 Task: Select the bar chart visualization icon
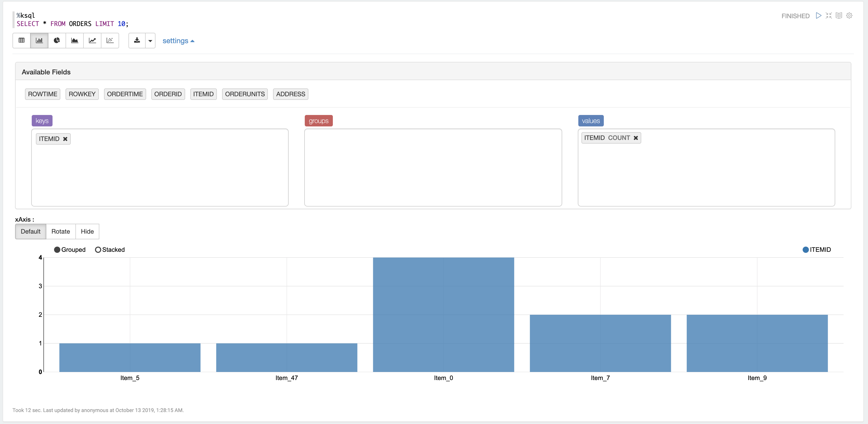tap(39, 40)
